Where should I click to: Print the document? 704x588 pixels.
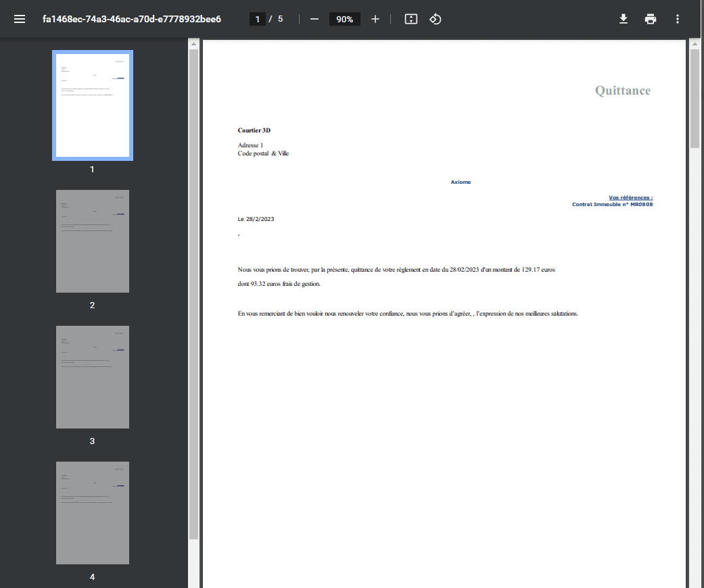651,19
